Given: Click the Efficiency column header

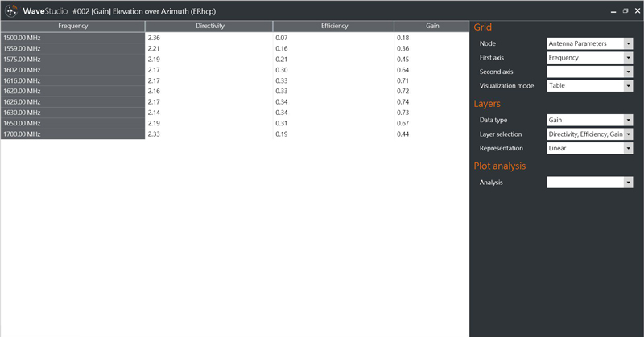Looking at the screenshot, I should tap(334, 27).
